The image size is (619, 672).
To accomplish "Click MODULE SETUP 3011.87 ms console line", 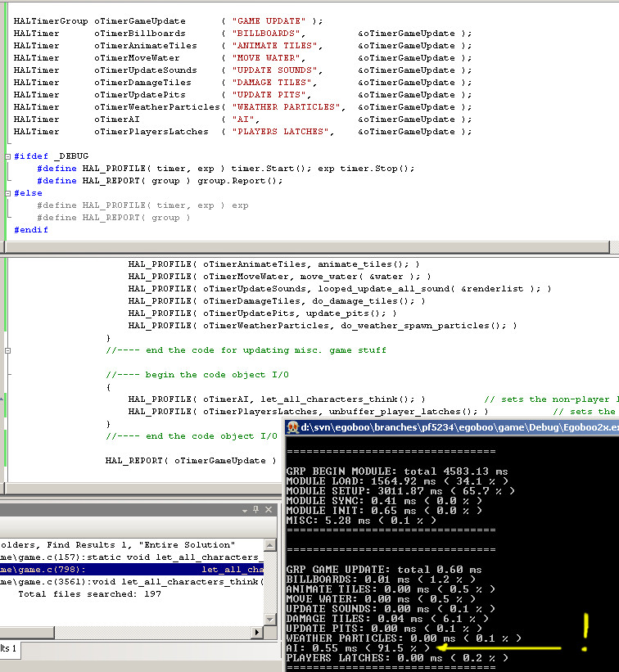I will (401, 491).
